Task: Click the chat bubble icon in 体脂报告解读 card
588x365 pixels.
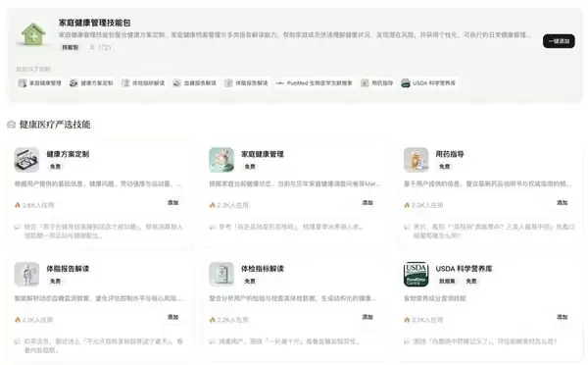Action: (18, 341)
